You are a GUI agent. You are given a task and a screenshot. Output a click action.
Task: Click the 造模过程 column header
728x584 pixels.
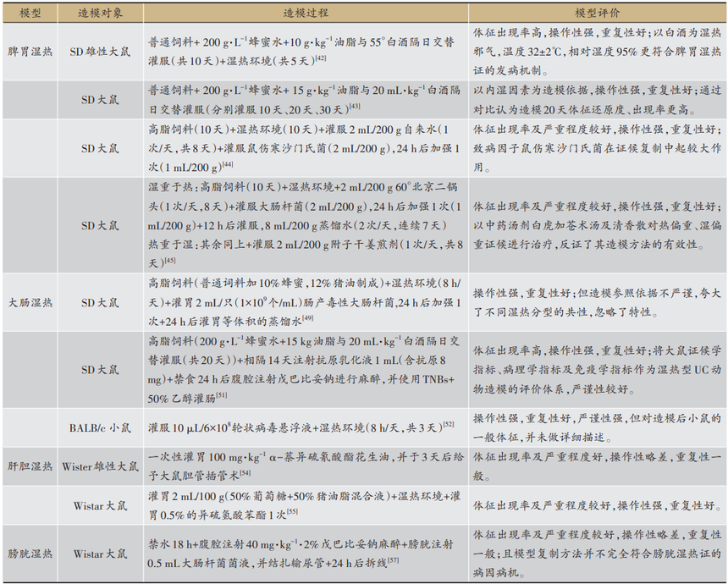pos(306,16)
